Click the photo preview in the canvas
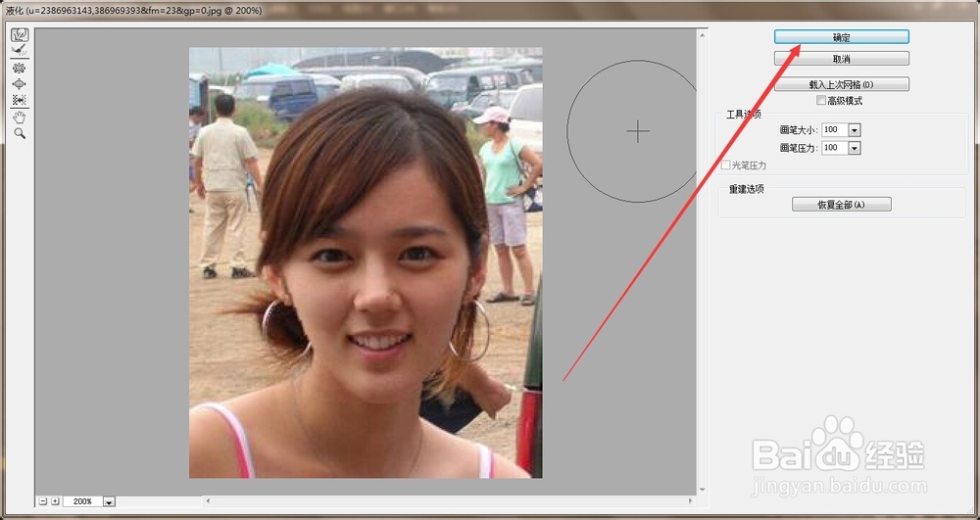Image resolution: width=980 pixels, height=520 pixels. tap(366, 262)
